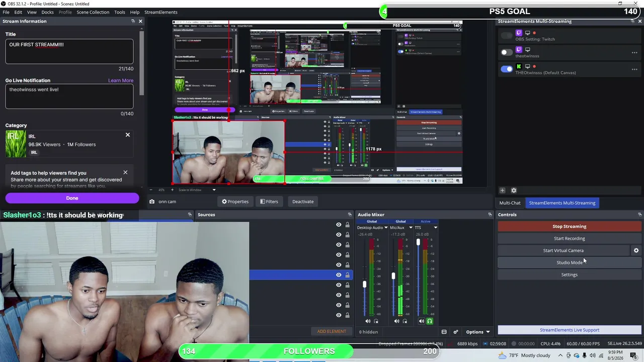This screenshot has height=362, width=644.
Task: Open more options for theotwinsss destination
Action: [634, 52]
